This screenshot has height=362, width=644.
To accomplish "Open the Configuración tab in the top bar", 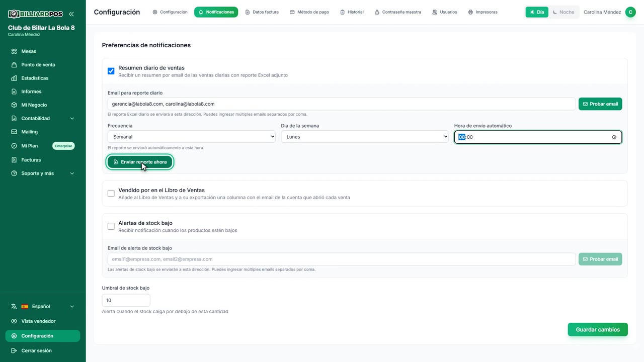I will pos(170,12).
